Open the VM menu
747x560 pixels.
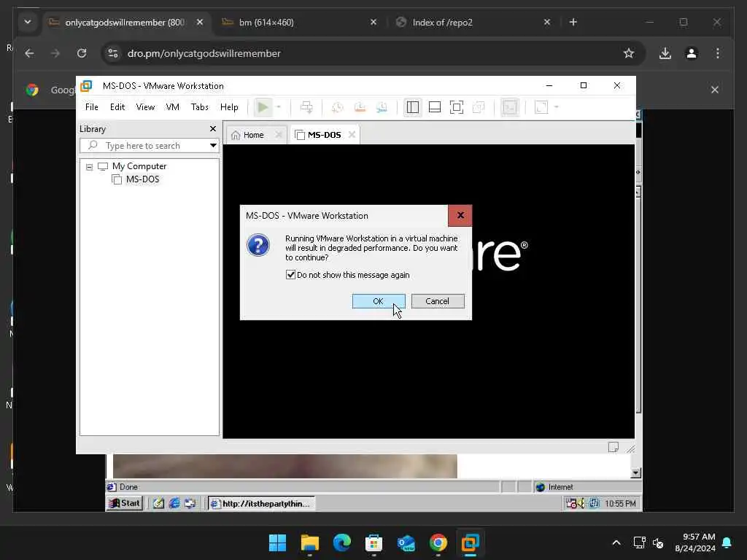[x=172, y=107]
